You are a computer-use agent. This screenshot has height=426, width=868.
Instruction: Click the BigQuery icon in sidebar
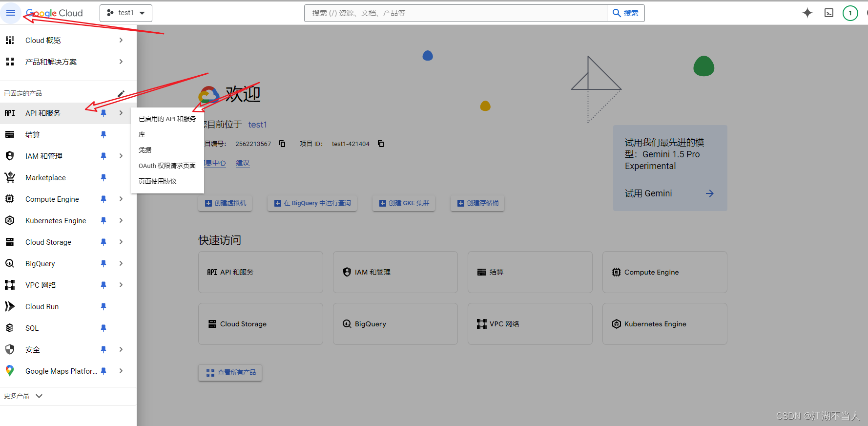coord(10,263)
